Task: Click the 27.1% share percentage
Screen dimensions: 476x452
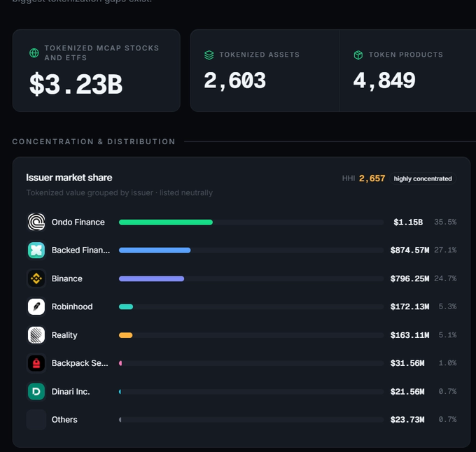Action: tap(445, 250)
